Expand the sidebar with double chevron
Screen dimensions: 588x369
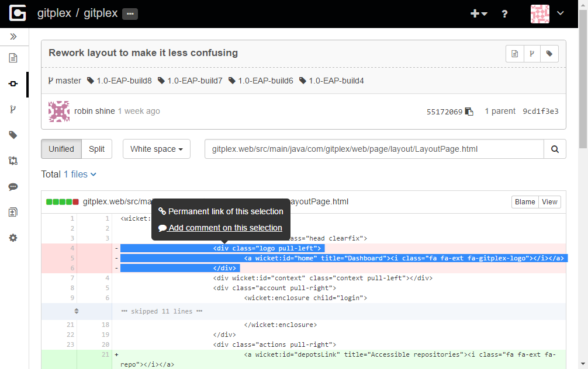(x=13, y=36)
